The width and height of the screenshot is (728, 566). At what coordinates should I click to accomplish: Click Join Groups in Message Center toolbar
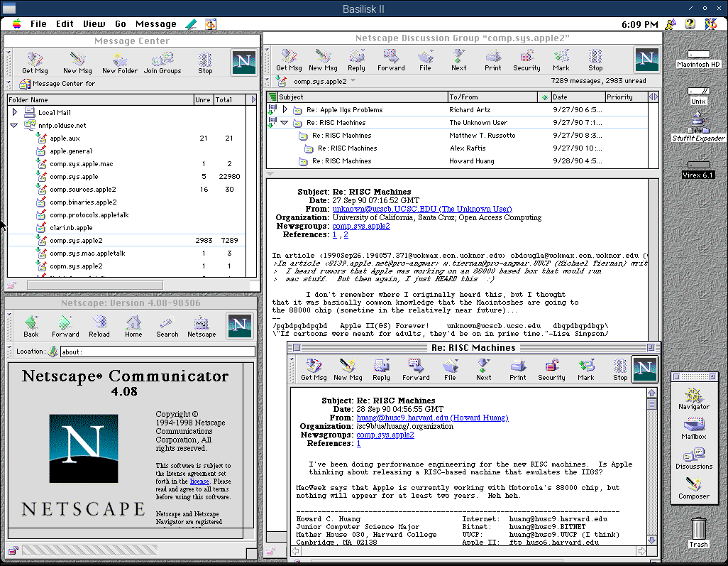(x=162, y=62)
